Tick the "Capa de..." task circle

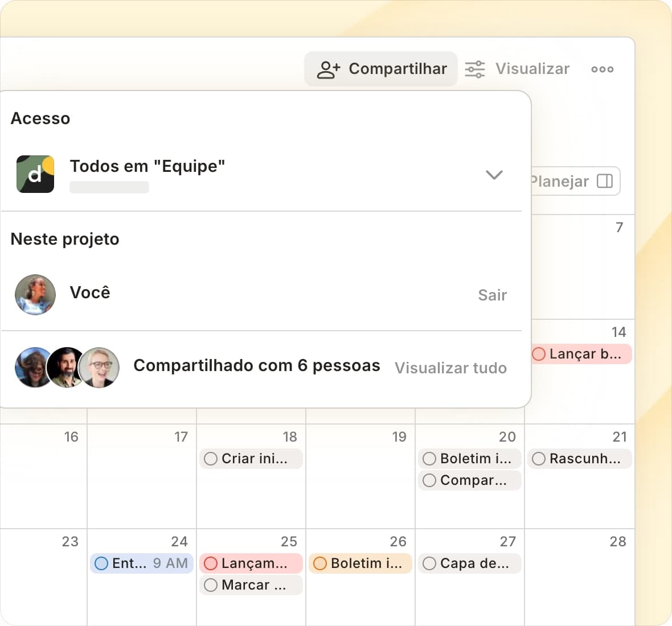point(429,563)
